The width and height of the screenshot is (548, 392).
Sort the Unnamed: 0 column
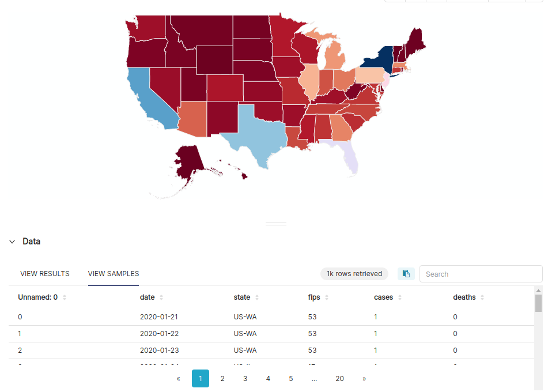pyautogui.click(x=64, y=297)
